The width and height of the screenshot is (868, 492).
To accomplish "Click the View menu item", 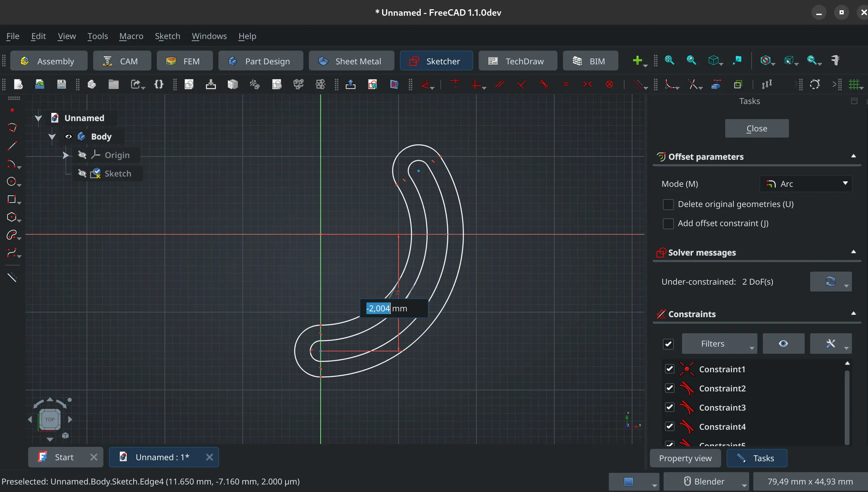I will click(66, 36).
